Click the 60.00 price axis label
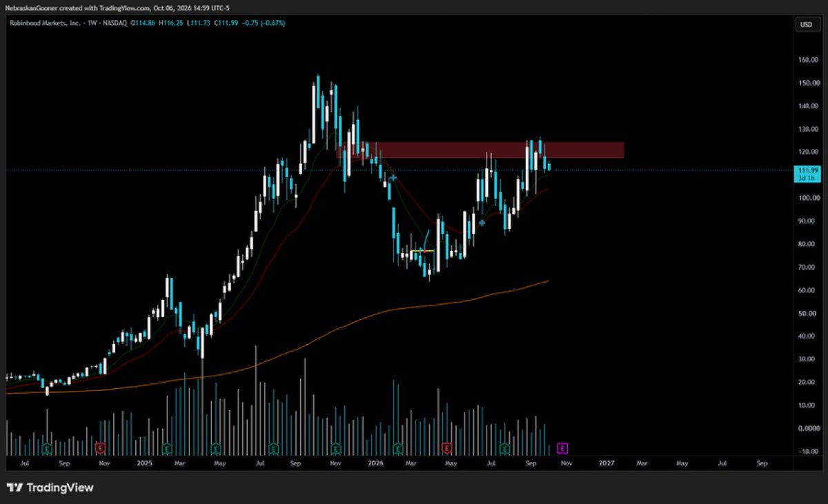The image size is (828, 504). point(807,290)
